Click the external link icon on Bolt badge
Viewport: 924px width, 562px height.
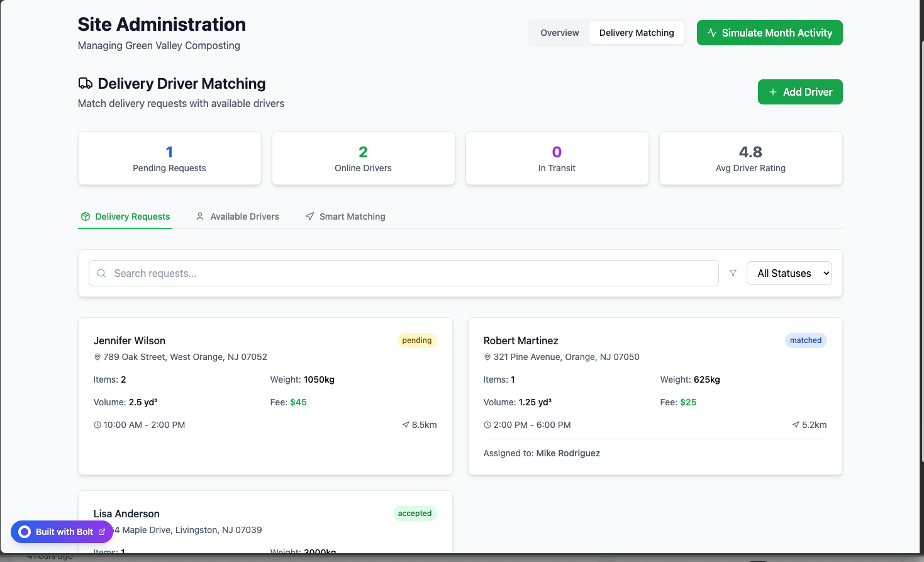pos(102,532)
